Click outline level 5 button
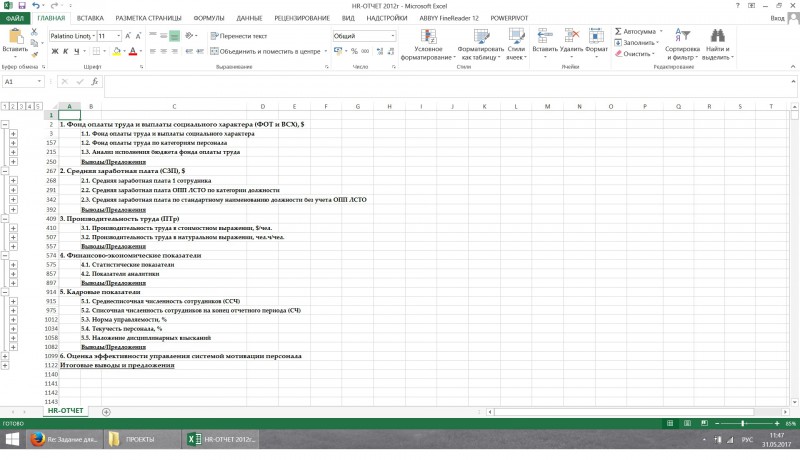Image resolution: width=800 pixels, height=460 pixels. pyautogui.click(x=38, y=106)
